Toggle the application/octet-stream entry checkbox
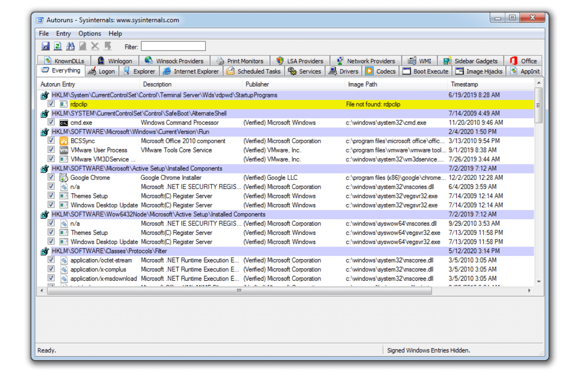 (x=51, y=260)
